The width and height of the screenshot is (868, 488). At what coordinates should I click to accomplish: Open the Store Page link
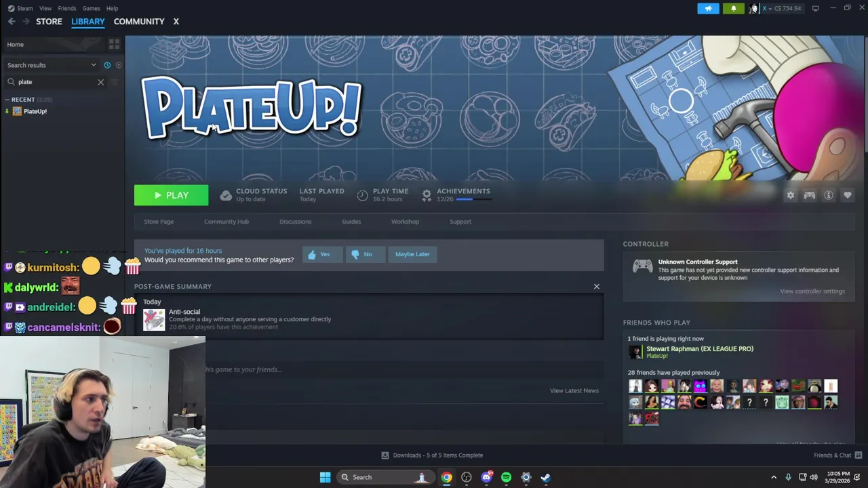click(x=159, y=222)
